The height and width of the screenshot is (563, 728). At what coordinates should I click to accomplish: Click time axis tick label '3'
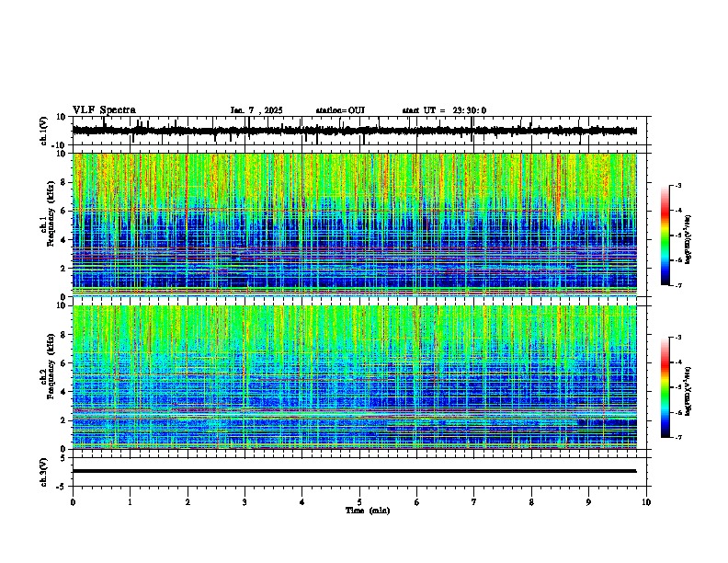pyautogui.click(x=245, y=502)
